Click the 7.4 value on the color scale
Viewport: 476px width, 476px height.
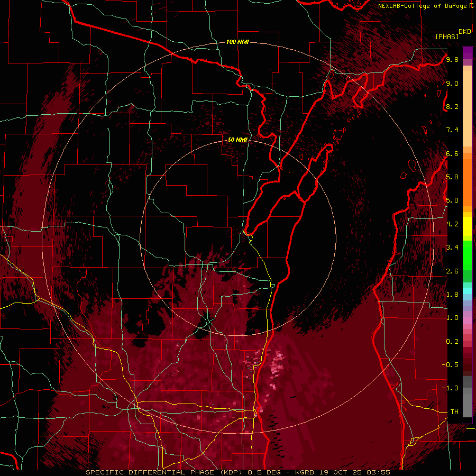coord(452,130)
